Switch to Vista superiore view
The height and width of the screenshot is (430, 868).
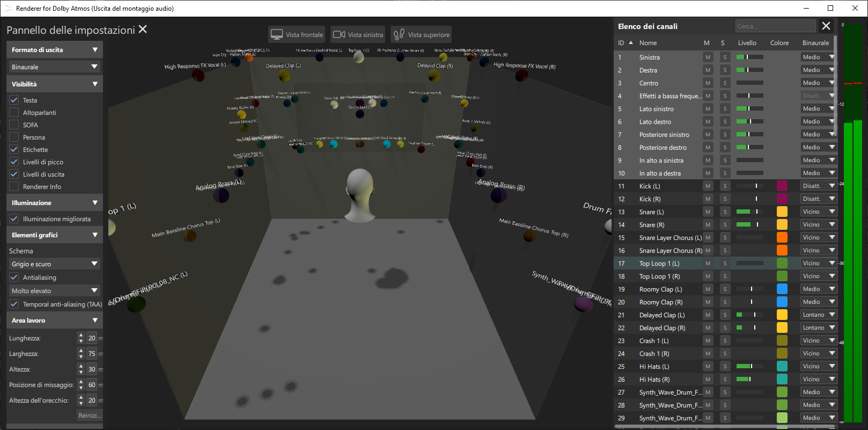click(x=421, y=35)
